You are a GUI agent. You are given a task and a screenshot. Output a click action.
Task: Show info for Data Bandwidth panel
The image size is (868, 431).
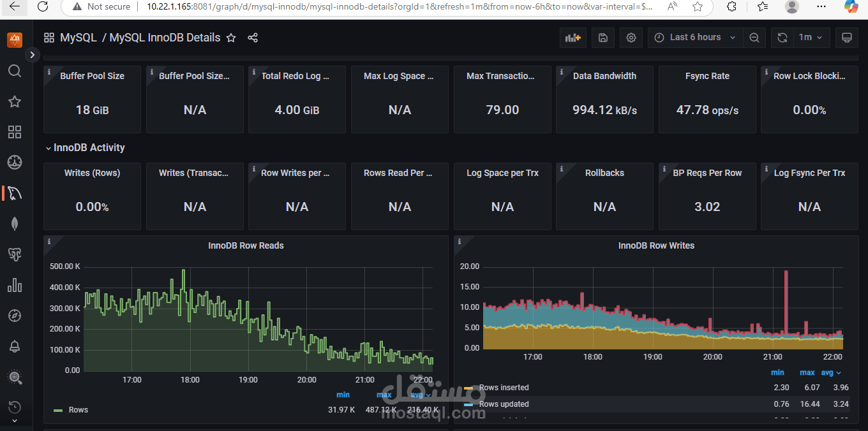[562, 72]
